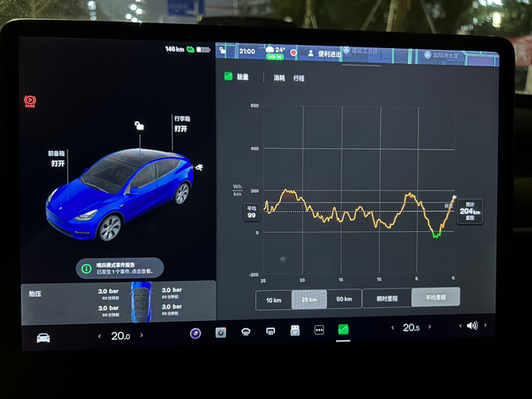Toggle rear window defrost icon

pyautogui.click(x=270, y=331)
